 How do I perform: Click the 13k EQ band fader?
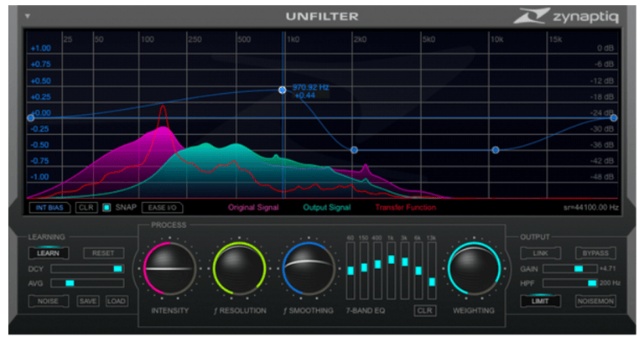coord(432,282)
